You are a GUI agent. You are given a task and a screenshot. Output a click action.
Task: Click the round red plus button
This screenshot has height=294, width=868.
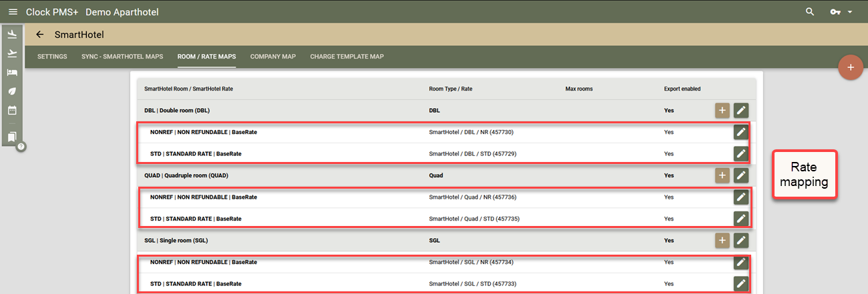850,67
